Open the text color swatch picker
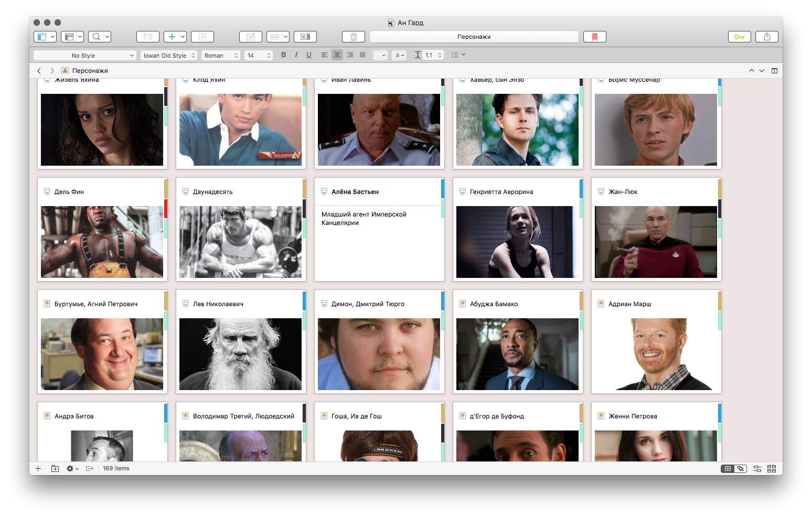 point(380,56)
